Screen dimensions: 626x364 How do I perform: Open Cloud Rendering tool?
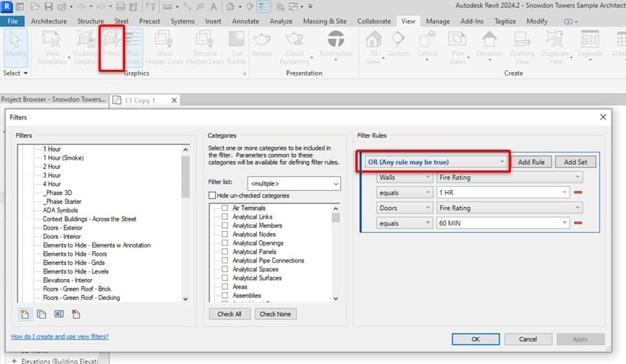coord(294,48)
